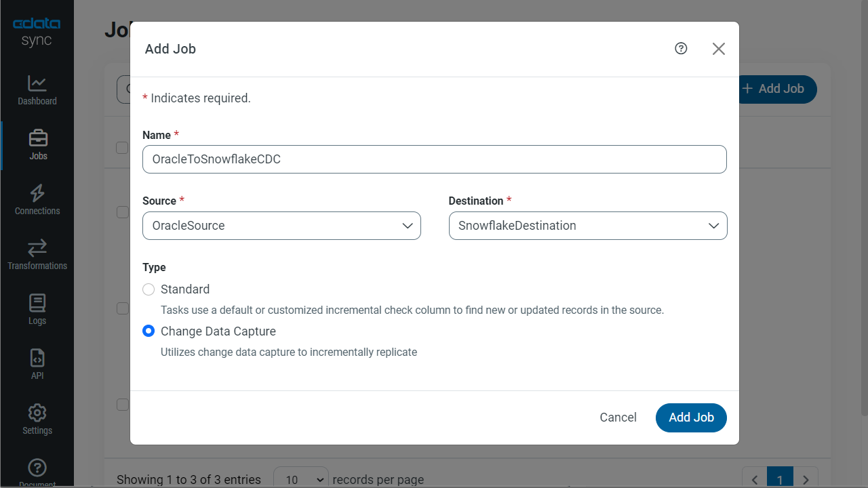
Task: Open the Dashboard chart icon in sidebar
Action: click(37, 83)
